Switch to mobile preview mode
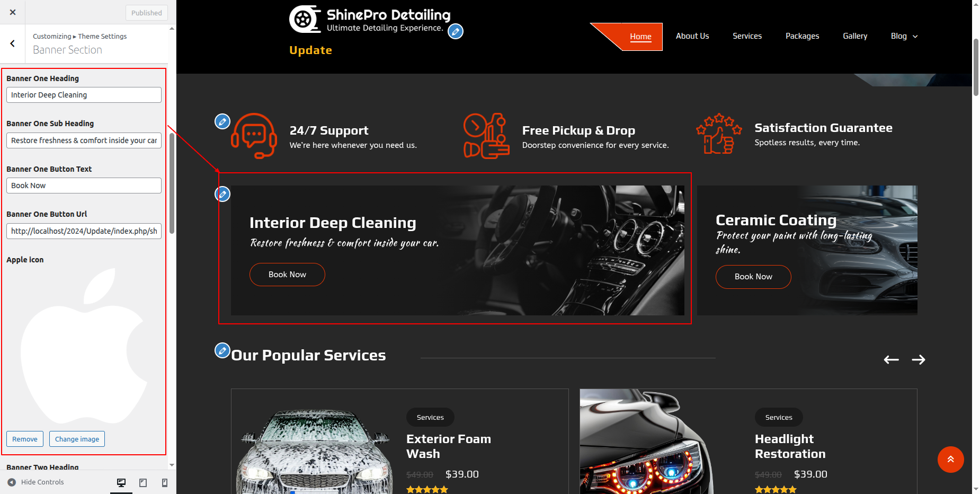Image resolution: width=980 pixels, height=494 pixels. pos(165,482)
